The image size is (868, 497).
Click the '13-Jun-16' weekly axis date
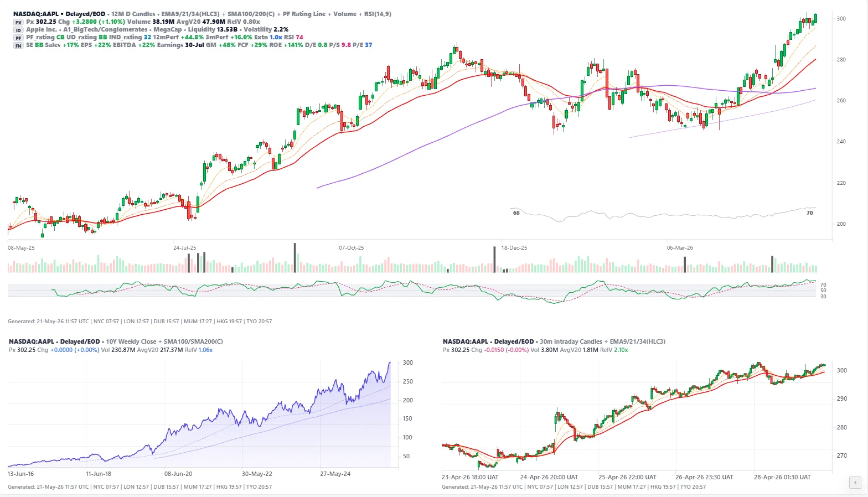pos(20,474)
